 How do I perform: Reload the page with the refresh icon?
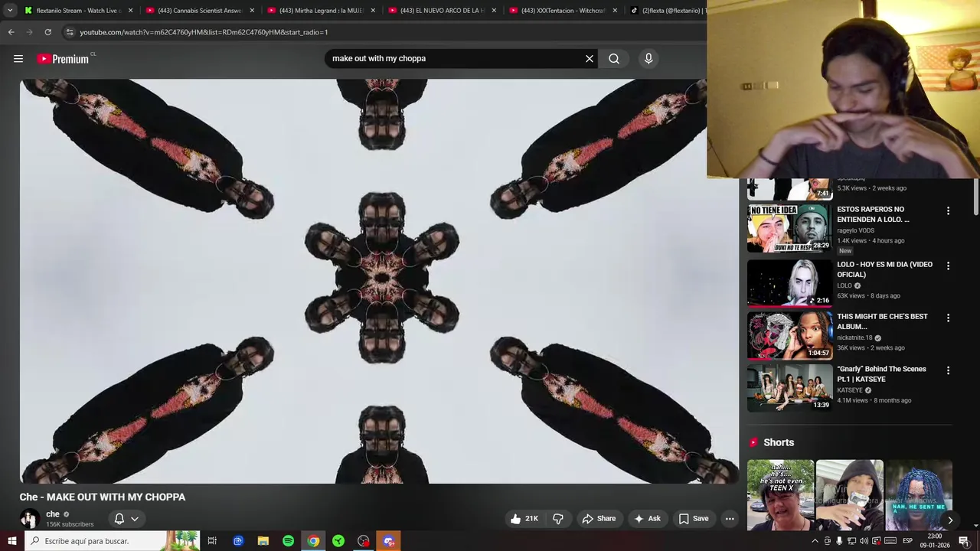coord(47,32)
